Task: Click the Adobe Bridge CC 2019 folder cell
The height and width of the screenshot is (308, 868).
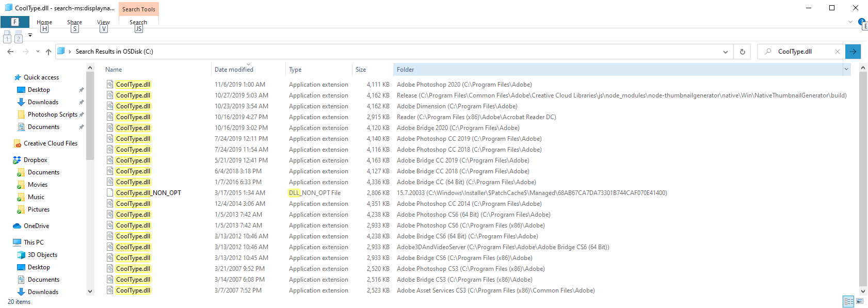Action: pyautogui.click(x=463, y=160)
